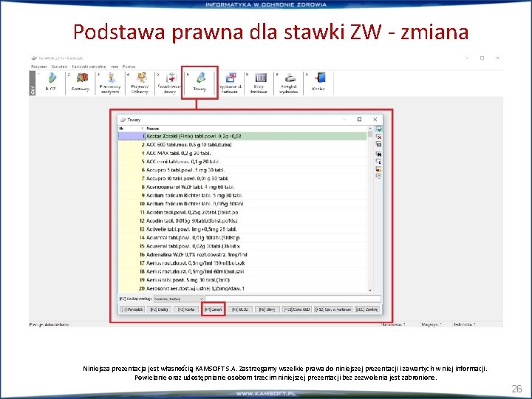This screenshot has height=399, width=532.
Task: Open the Przegląd wydruków printer icon
Action: tap(289, 83)
